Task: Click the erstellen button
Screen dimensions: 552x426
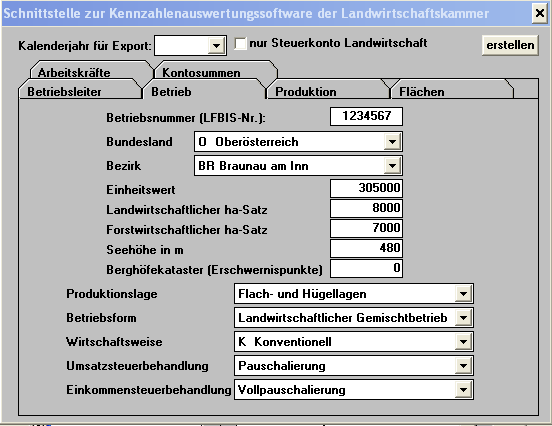Action: [x=510, y=45]
